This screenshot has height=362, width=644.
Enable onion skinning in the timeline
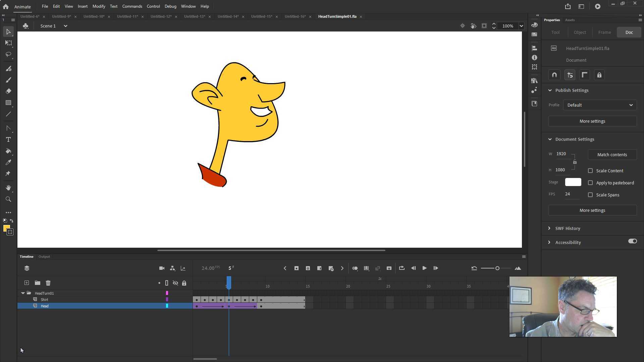[x=355, y=268]
